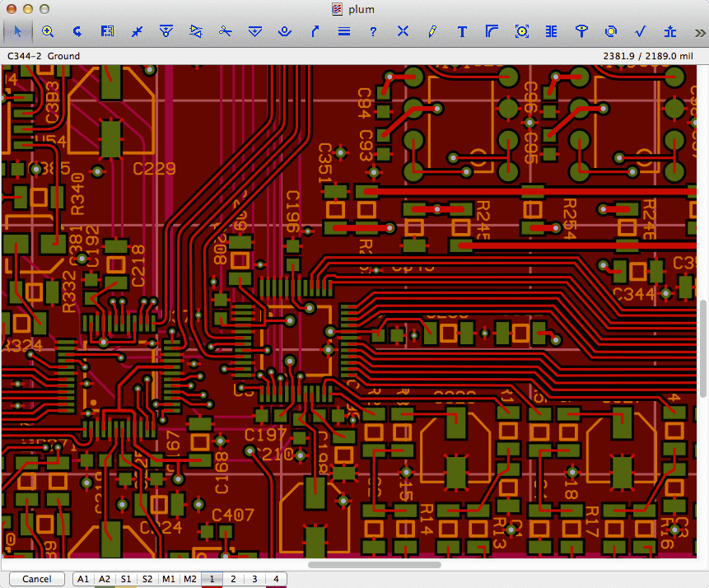Screen dimensions: 709x588
Task: Choose the double-ring pad tool
Action: click(611, 31)
